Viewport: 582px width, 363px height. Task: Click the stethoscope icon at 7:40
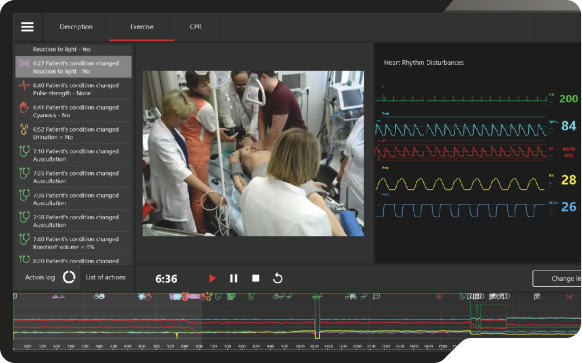pyautogui.click(x=24, y=239)
